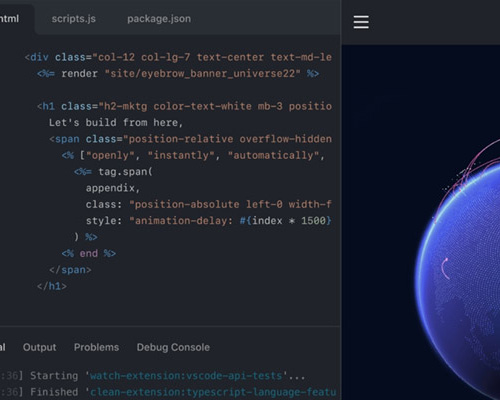Image resolution: width=500 pixels, height=400 pixels.
Task: Click the class: "position-absolute line
Action: click(x=209, y=204)
